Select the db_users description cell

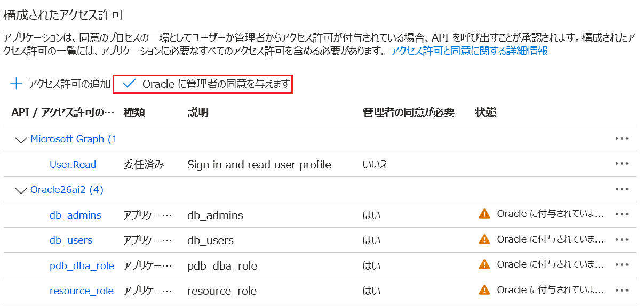point(210,240)
